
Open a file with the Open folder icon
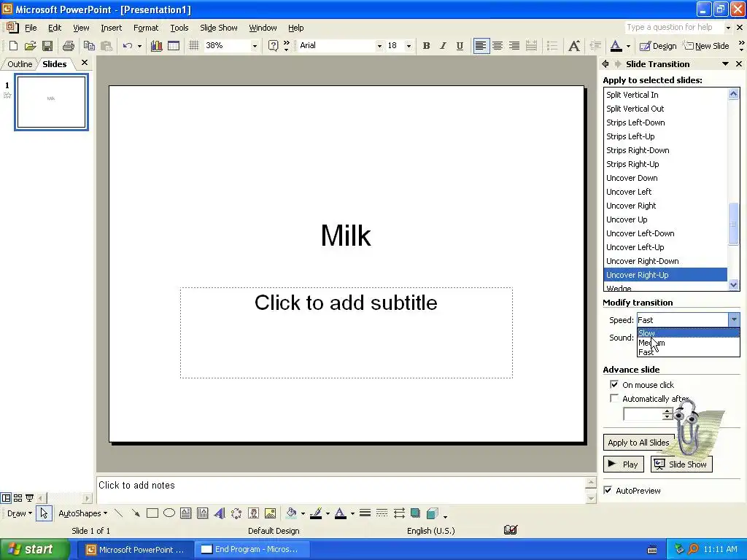tap(31, 46)
